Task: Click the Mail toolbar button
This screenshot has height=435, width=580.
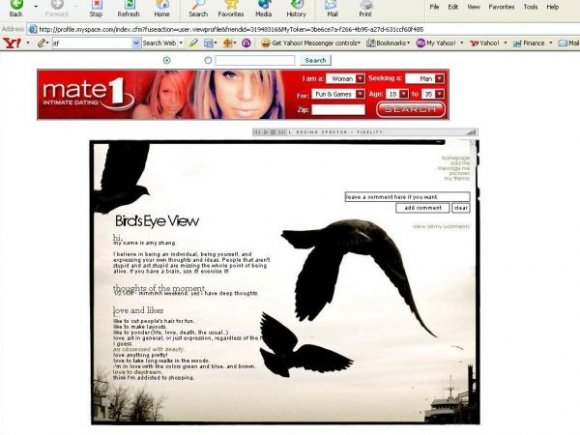Action: click(332, 8)
